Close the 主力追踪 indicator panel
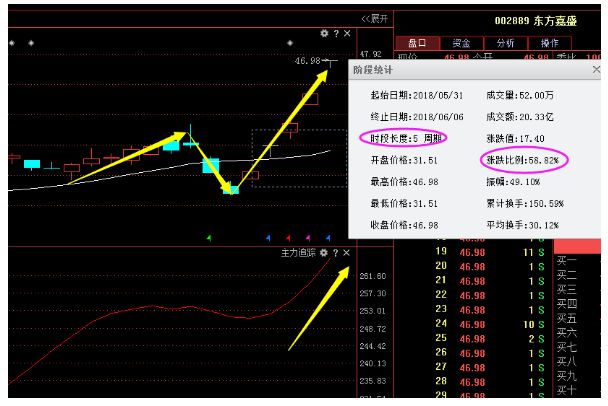The height and width of the screenshot is (406, 608). [x=347, y=254]
